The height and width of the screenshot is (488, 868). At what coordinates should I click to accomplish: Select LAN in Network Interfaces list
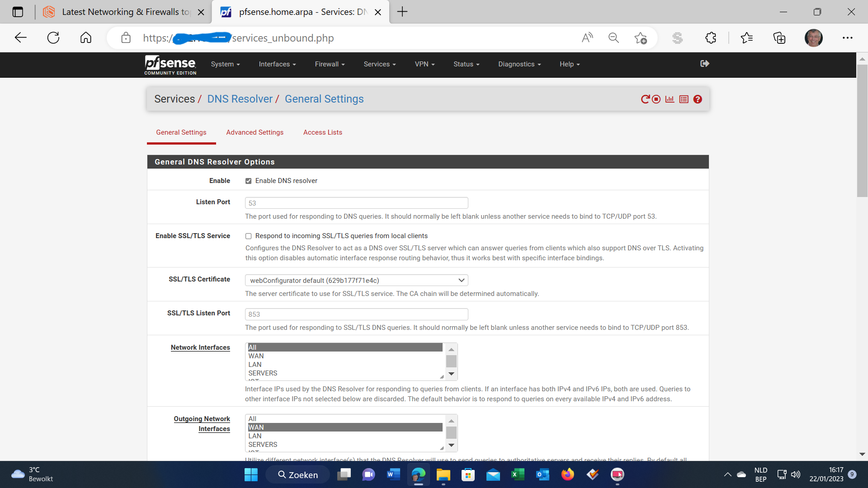tap(345, 365)
